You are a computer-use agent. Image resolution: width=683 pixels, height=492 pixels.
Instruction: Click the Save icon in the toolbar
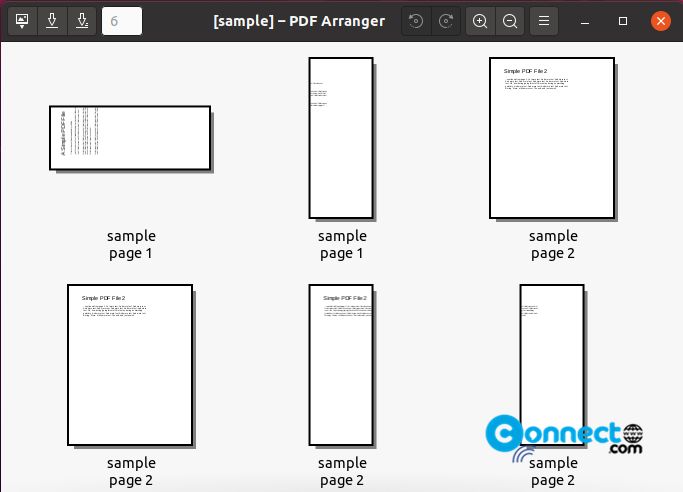click(x=52, y=21)
